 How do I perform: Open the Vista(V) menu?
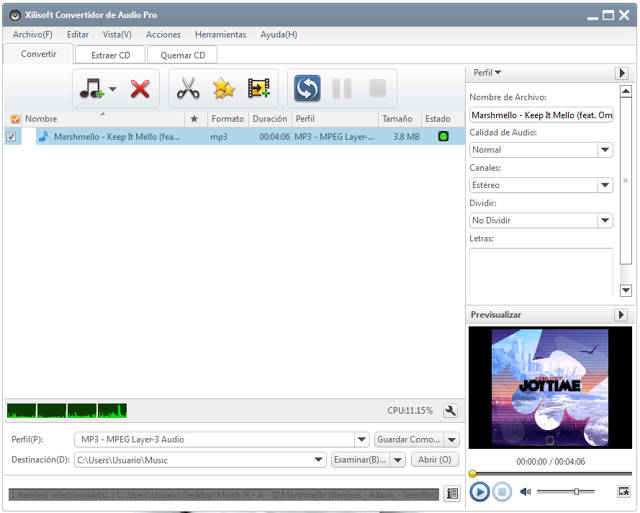pos(117,35)
